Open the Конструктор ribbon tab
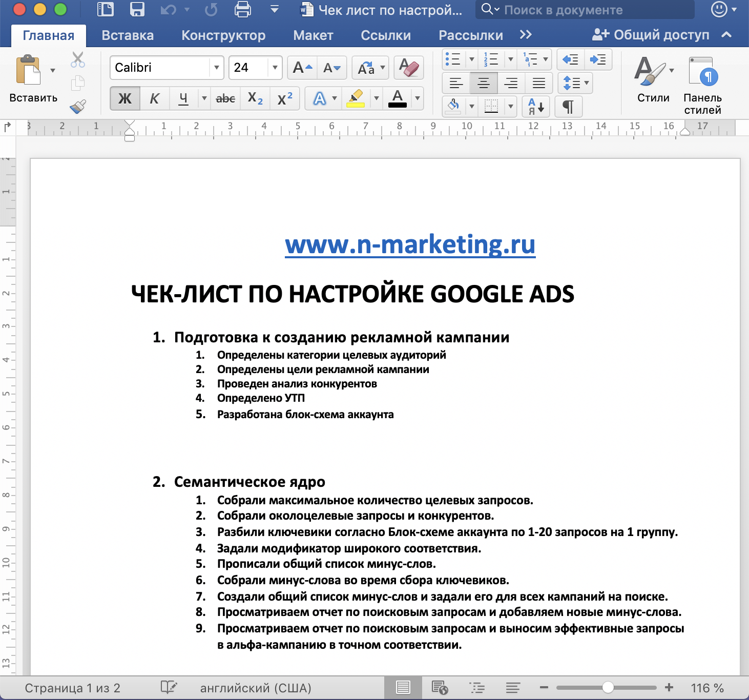Image resolution: width=749 pixels, height=700 pixels. pyautogui.click(x=223, y=35)
